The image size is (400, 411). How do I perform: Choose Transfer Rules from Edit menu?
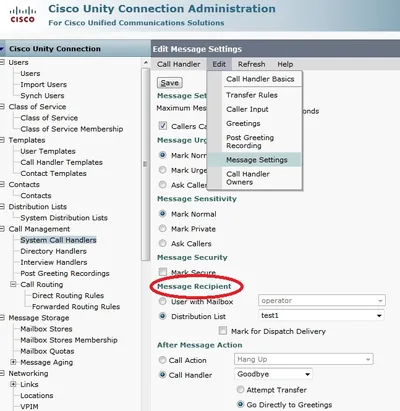pyautogui.click(x=252, y=95)
